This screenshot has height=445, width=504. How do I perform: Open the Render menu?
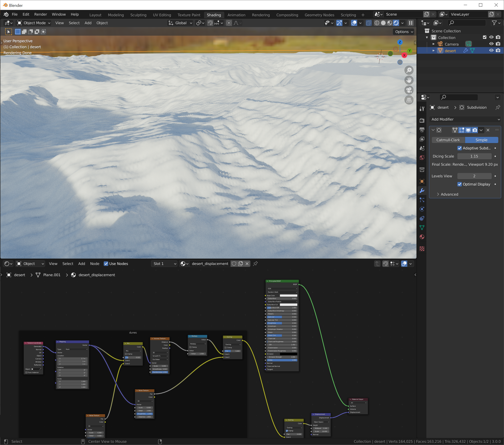tap(40, 14)
